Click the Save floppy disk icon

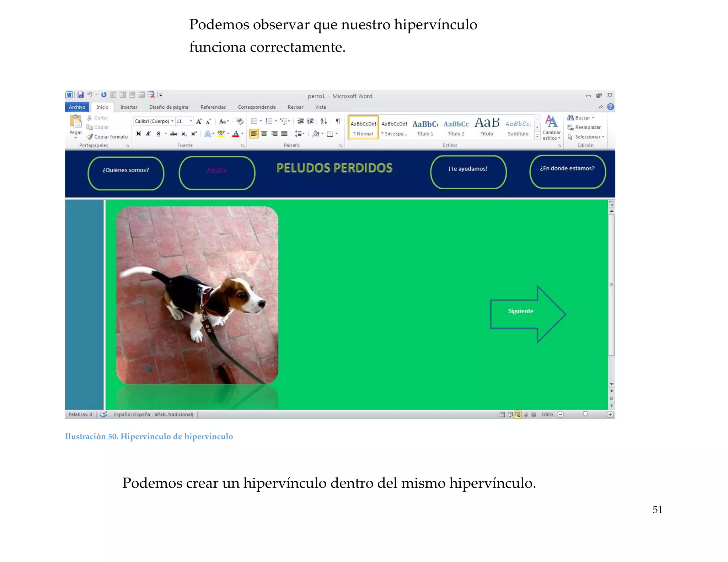[x=81, y=95]
